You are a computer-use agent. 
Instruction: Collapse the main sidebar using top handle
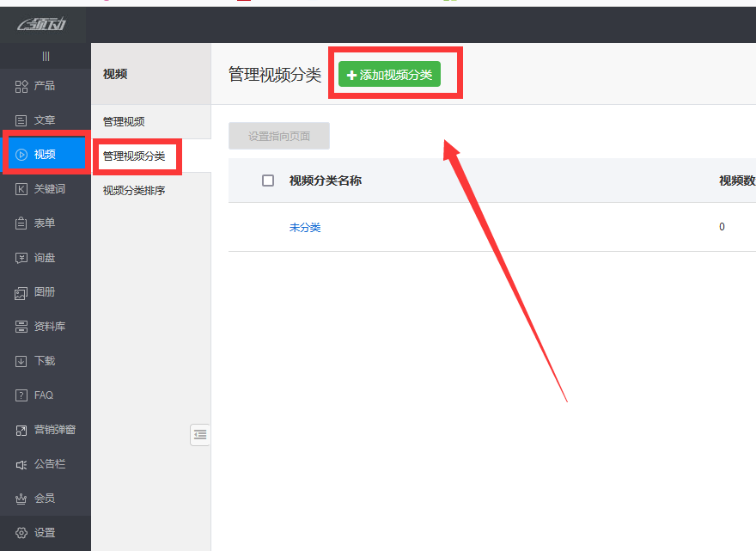point(46,56)
